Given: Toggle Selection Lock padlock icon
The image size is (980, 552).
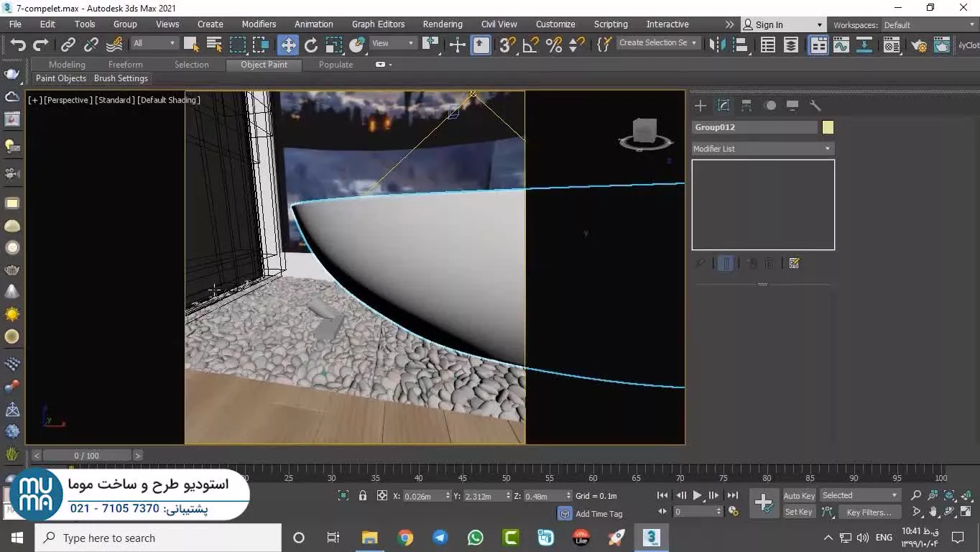Looking at the screenshot, I should (363, 496).
